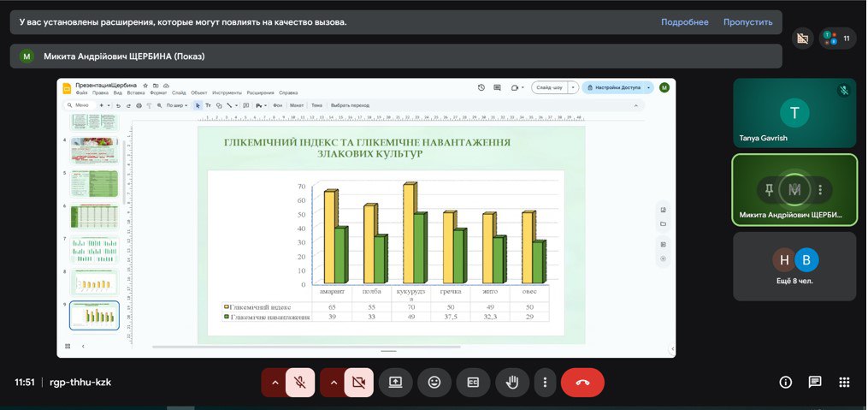Pin Микита Андрійович ЩЕРБИНА's tile
Viewport: 868px width, 410px height.
click(770, 189)
